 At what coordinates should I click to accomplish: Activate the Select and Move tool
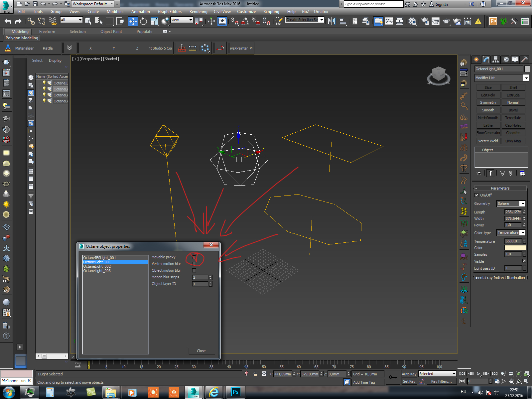133,21
